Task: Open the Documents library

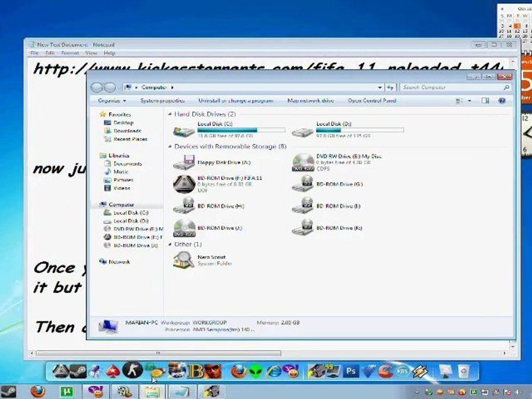Action: [x=127, y=164]
